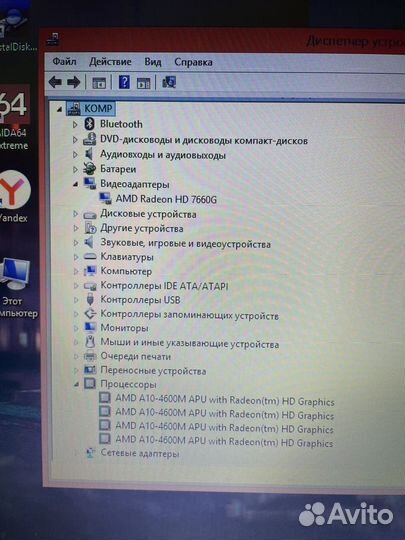The image size is (405, 540).
Task: Select the Звуковые, игровые и видеоустройства label
Action: click(185, 243)
